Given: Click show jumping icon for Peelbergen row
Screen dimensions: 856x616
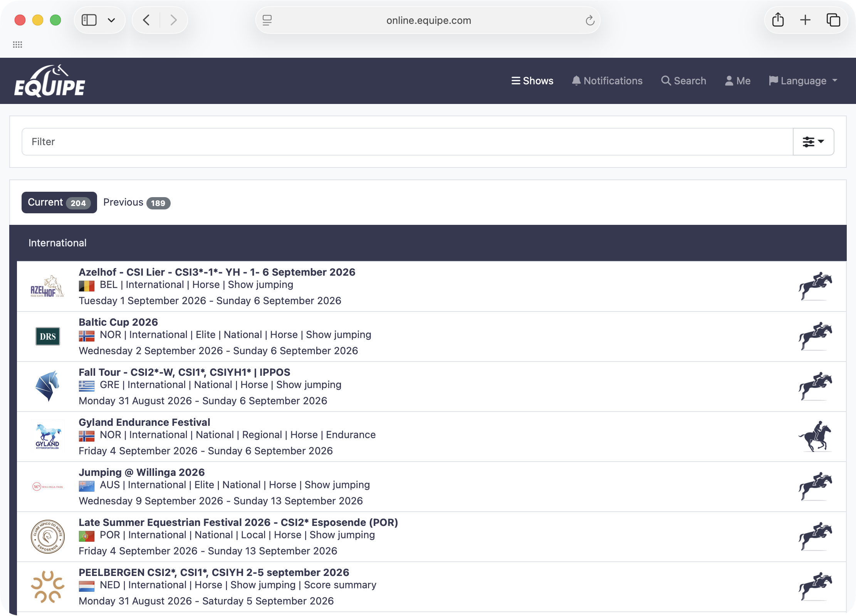Looking at the screenshot, I should (815, 587).
